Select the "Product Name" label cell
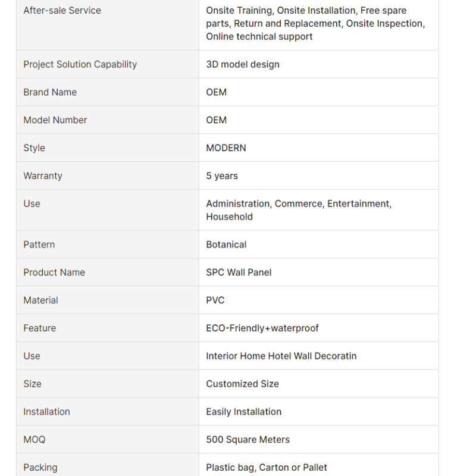Viewport: 476px width, 476px height. tap(54, 273)
